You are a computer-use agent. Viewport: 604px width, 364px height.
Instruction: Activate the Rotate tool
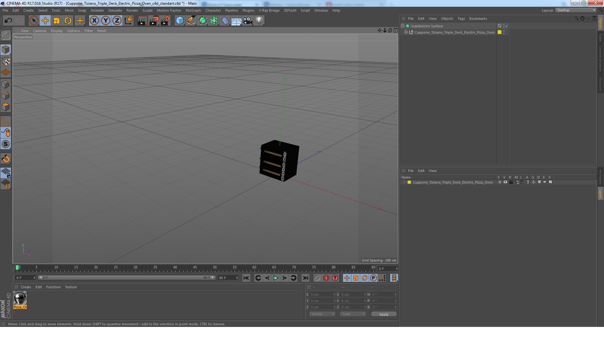pyautogui.click(x=68, y=21)
